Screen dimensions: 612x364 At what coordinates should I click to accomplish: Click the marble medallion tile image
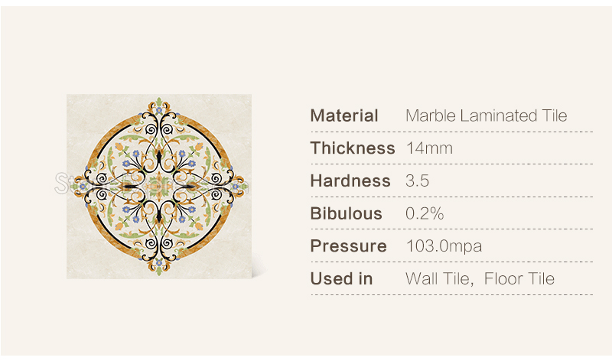click(159, 187)
